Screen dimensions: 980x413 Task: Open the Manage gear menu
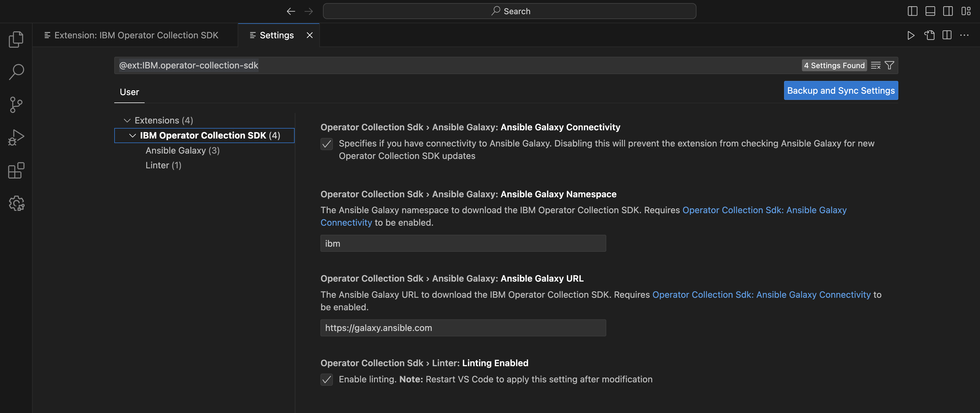pos(16,203)
